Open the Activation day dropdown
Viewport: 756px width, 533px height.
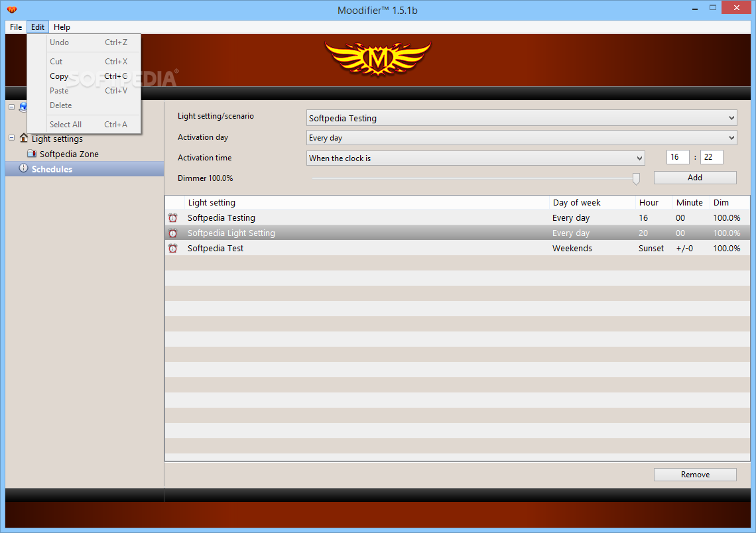pos(522,138)
